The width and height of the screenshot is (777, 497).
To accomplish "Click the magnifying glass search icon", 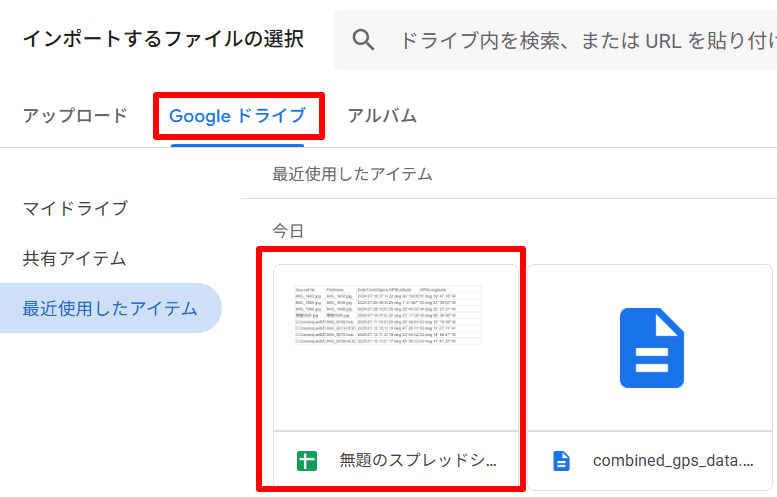I will point(364,40).
